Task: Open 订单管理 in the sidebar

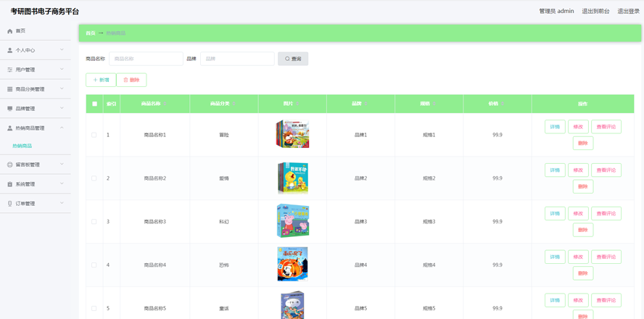Action: click(36, 204)
